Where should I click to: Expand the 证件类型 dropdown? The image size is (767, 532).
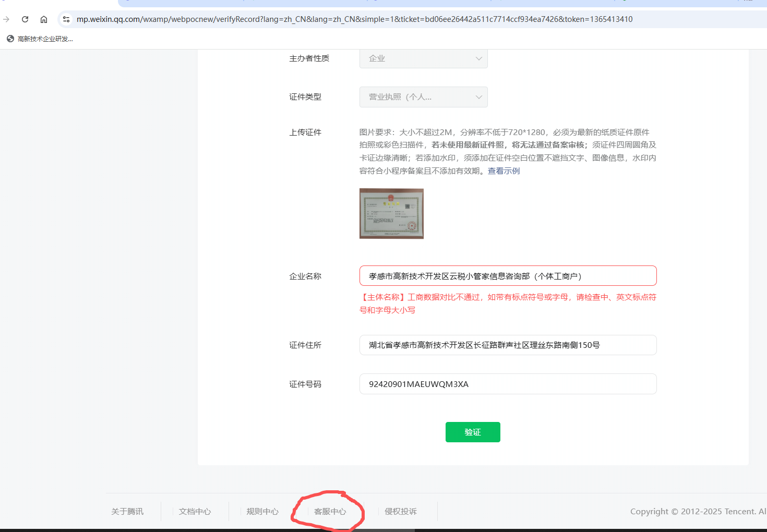pyautogui.click(x=423, y=97)
